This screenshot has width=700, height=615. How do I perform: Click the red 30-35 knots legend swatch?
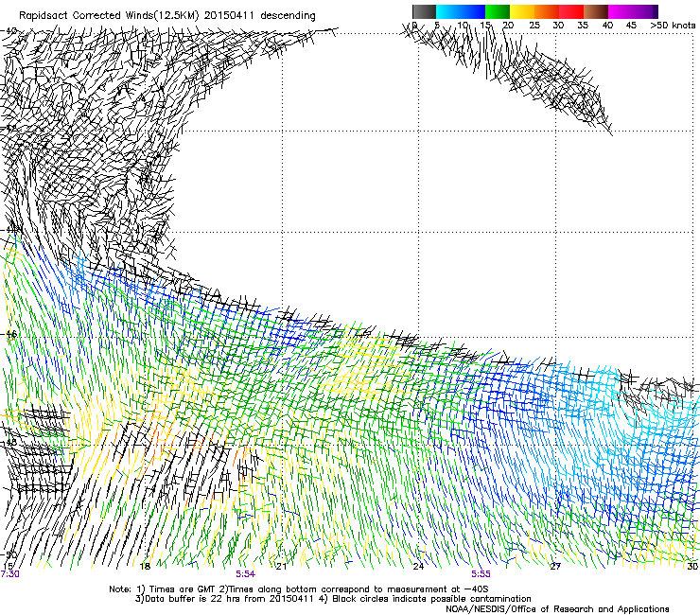pos(571,11)
